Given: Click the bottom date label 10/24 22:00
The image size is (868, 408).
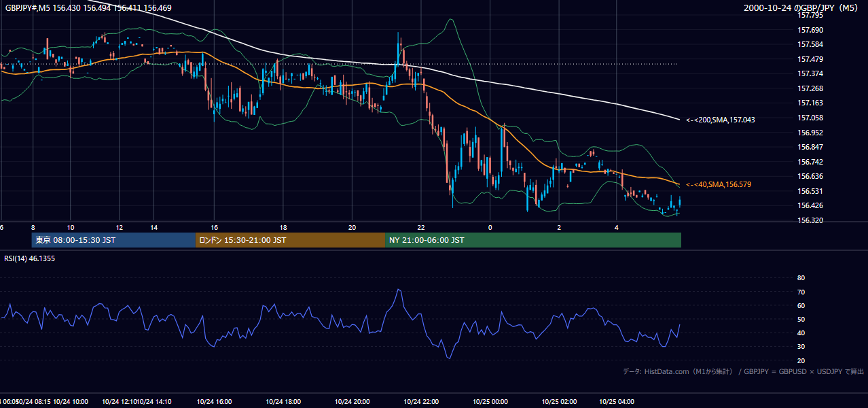Looking at the screenshot, I should click(x=421, y=401).
